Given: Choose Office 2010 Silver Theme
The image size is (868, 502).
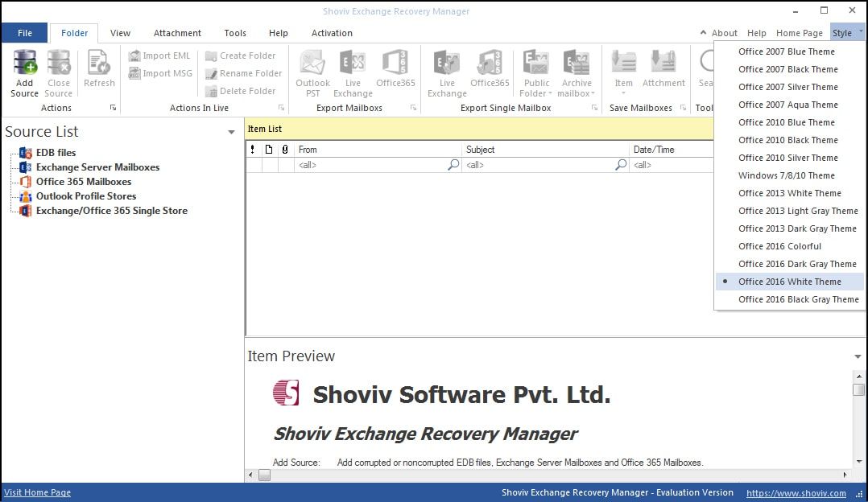Looking at the screenshot, I should 790,158.
